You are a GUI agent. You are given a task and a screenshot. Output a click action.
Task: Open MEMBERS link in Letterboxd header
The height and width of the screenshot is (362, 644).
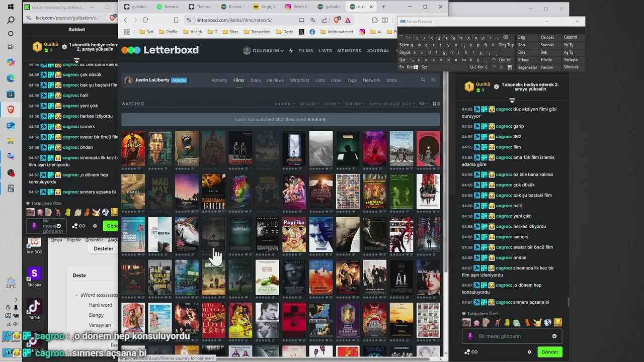(x=349, y=51)
